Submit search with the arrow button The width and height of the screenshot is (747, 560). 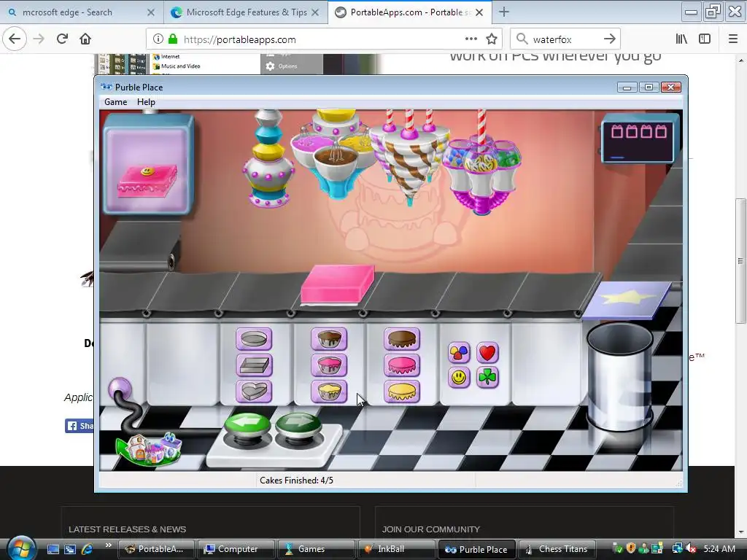[x=609, y=39]
